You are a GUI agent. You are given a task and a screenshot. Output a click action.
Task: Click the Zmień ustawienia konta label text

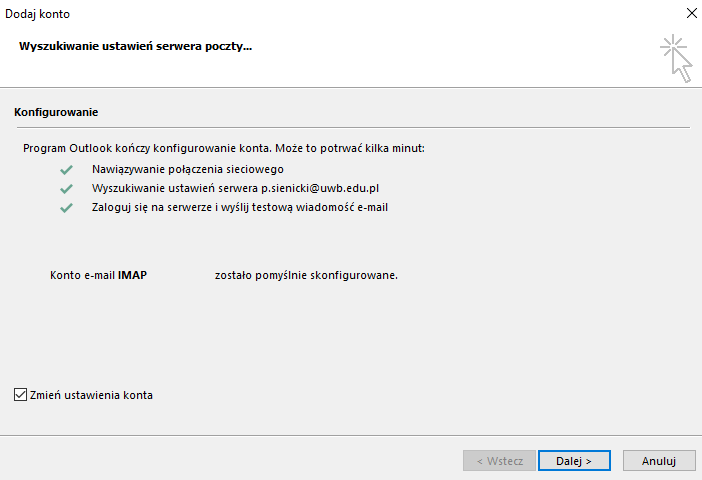(91, 395)
